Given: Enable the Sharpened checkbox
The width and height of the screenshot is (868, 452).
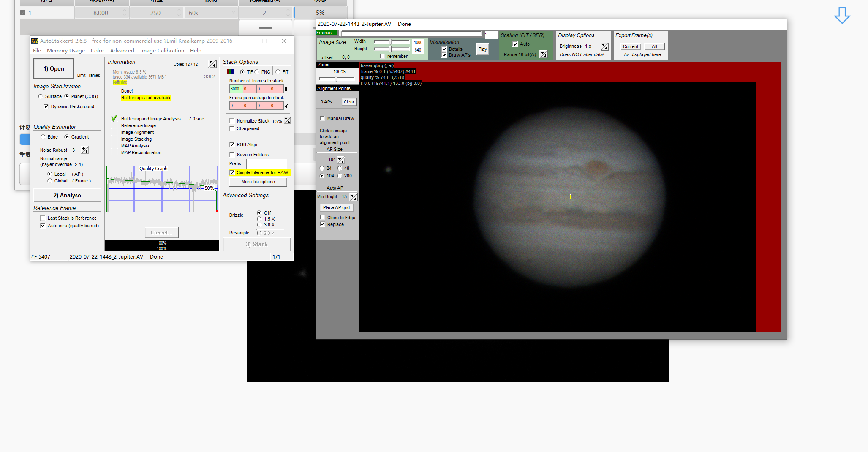Looking at the screenshot, I should point(232,128).
